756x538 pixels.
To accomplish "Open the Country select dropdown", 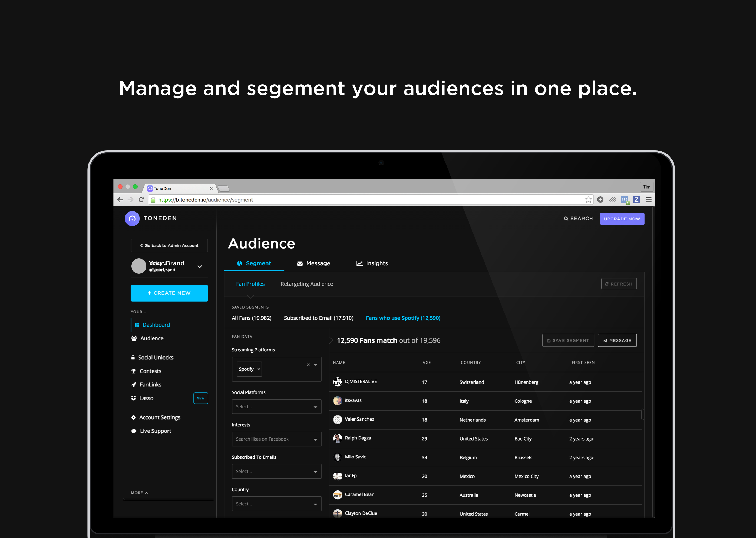I will [276, 504].
